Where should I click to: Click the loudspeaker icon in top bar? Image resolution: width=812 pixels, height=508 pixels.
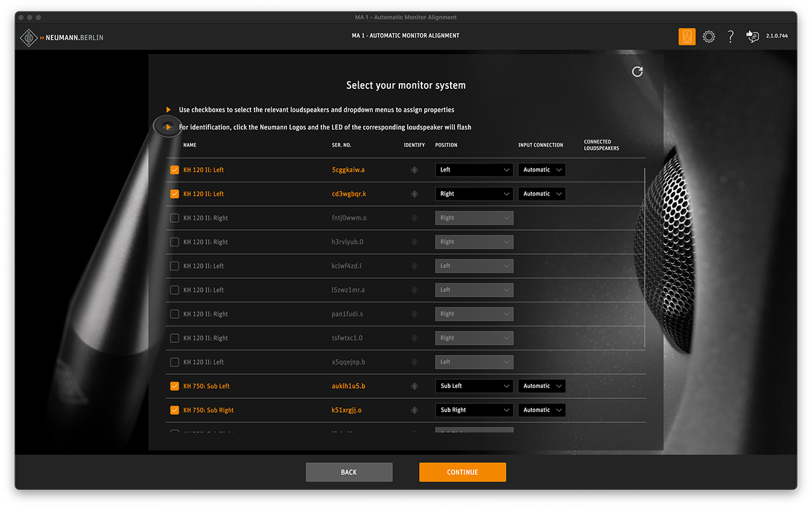click(x=686, y=37)
